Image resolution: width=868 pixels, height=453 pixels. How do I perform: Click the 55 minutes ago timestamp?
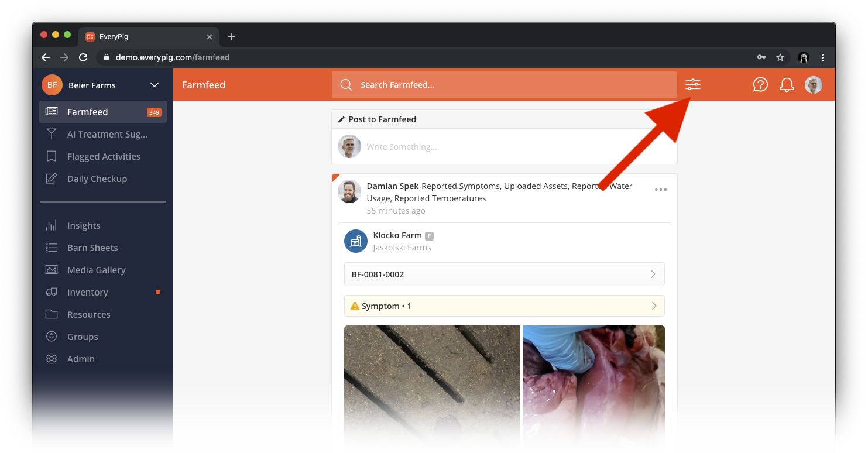coord(396,211)
